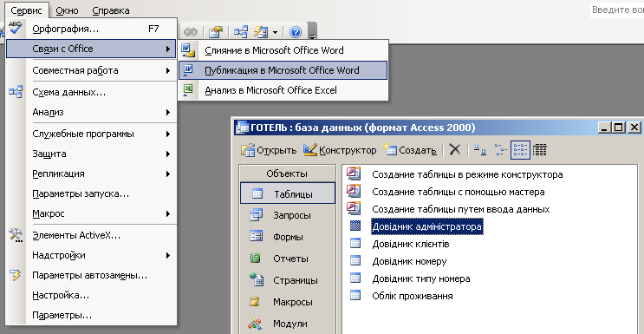Click Анализ в Microsoft Office Excel
The width and height of the screenshot is (644, 334).
(x=283, y=90)
